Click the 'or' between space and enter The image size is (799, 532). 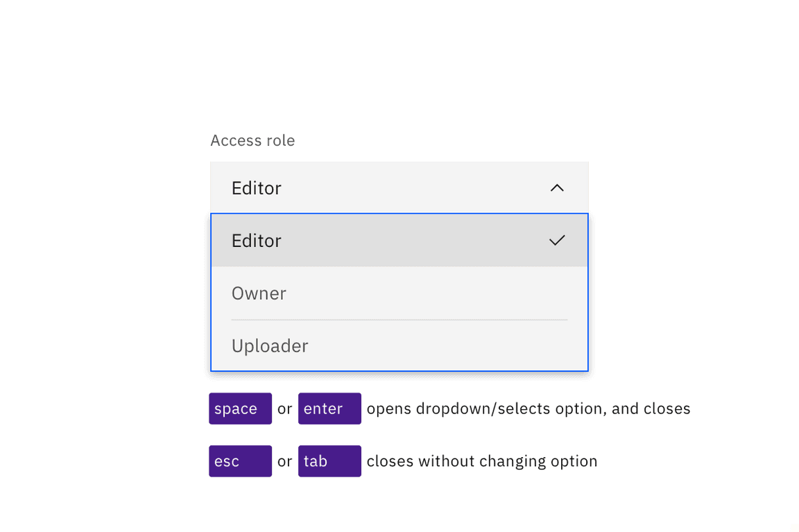click(x=285, y=409)
